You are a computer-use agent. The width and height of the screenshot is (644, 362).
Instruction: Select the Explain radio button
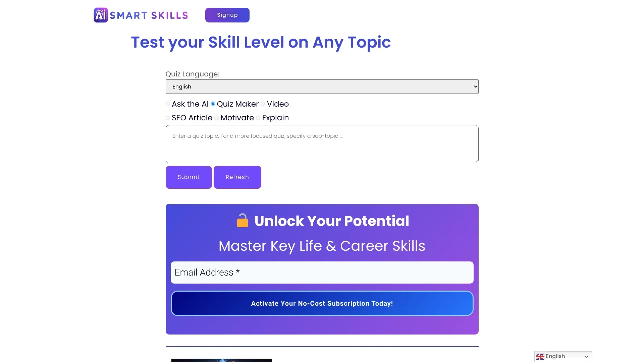point(258,118)
